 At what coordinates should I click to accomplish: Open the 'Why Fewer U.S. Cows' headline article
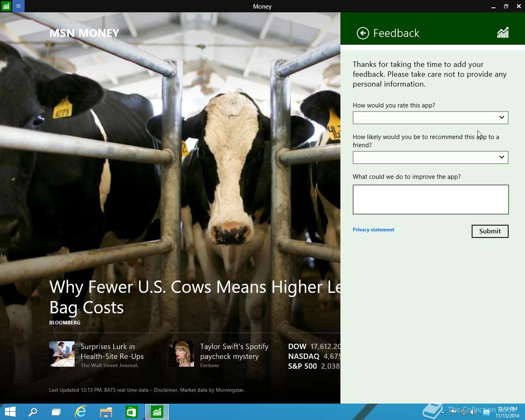[195, 297]
